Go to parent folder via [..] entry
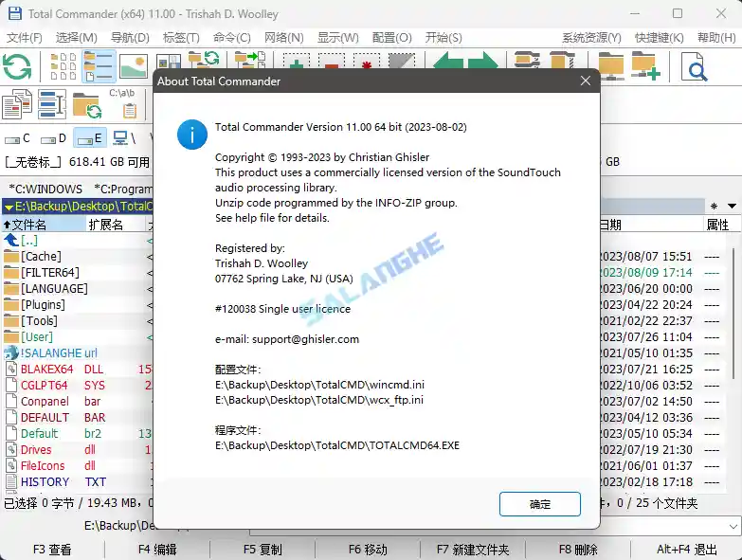The width and height of the screenshot is (742, 560). pos(78,241)
